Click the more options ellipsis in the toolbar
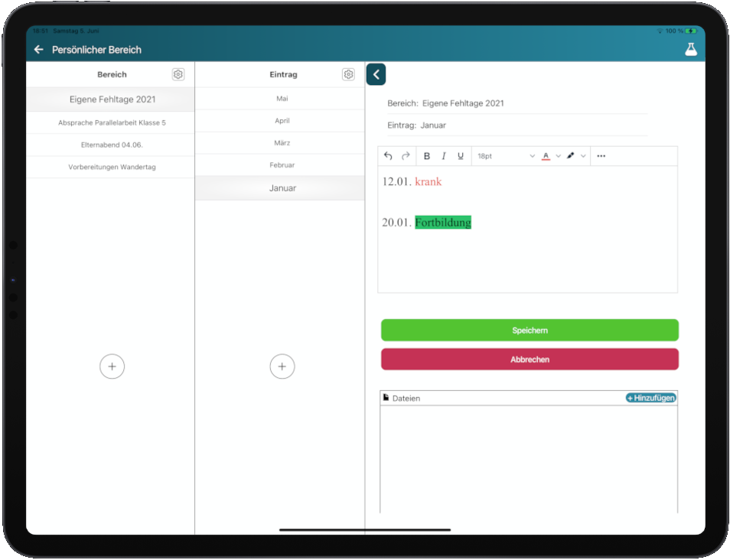 tap(601, 156)
